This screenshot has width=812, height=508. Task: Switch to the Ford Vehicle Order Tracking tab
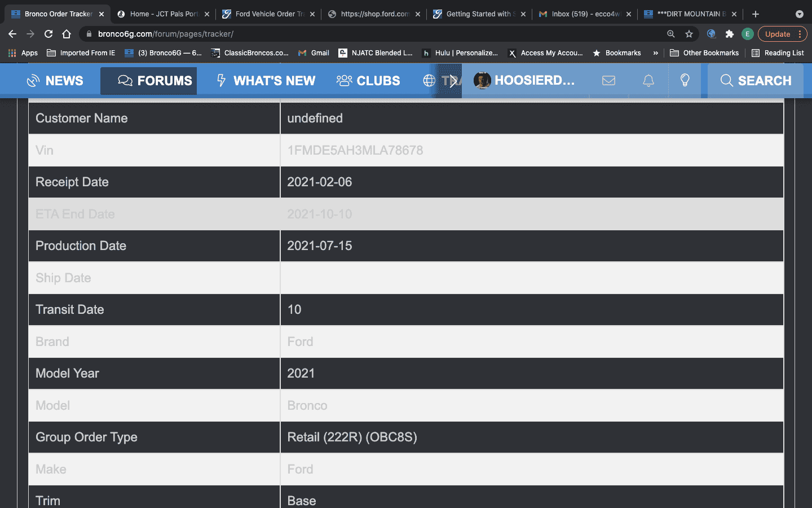coord(270,14)
